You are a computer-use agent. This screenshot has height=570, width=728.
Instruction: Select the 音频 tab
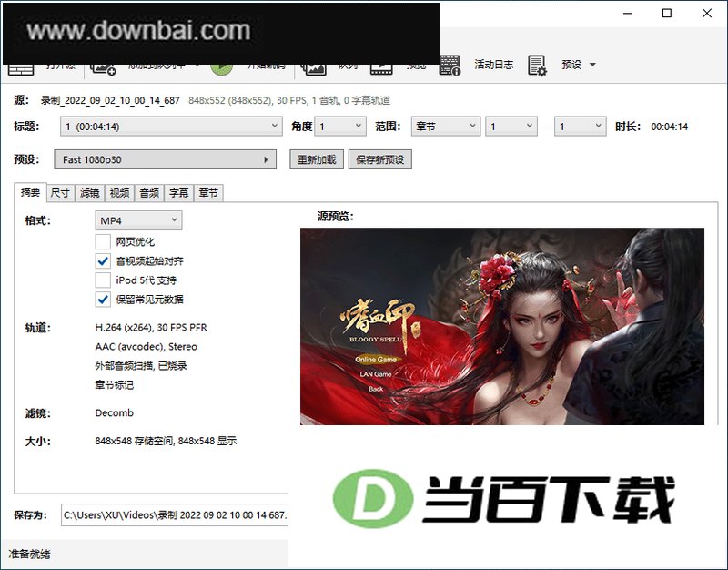149,193
